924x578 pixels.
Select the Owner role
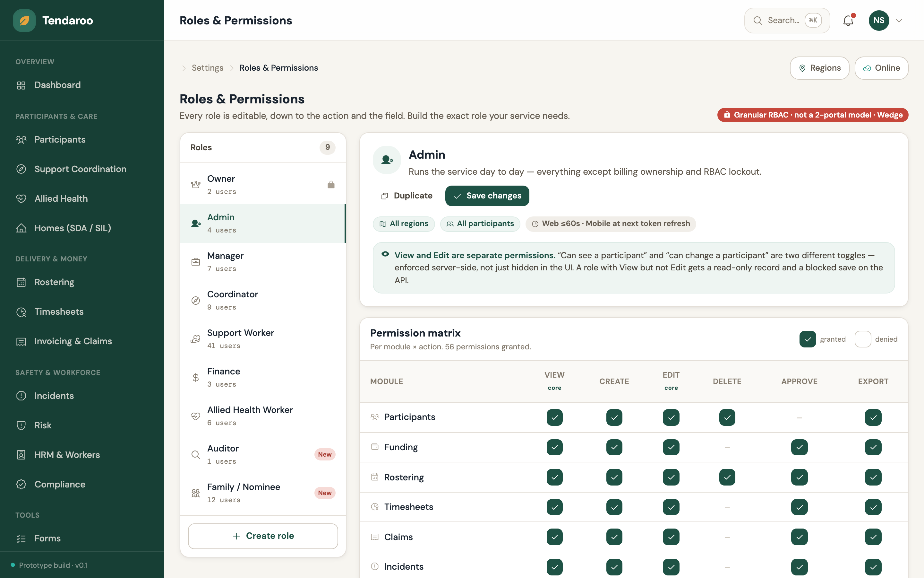pos(263,185)
